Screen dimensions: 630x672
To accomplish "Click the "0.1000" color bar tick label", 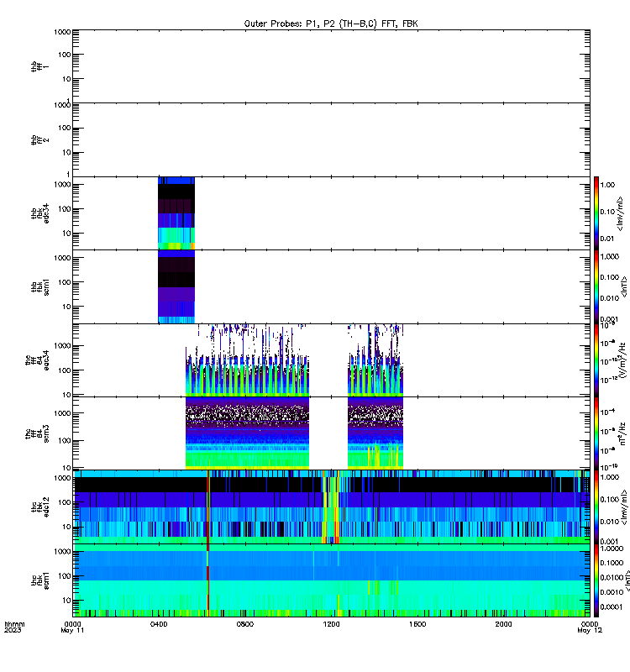I will [612, 563].
